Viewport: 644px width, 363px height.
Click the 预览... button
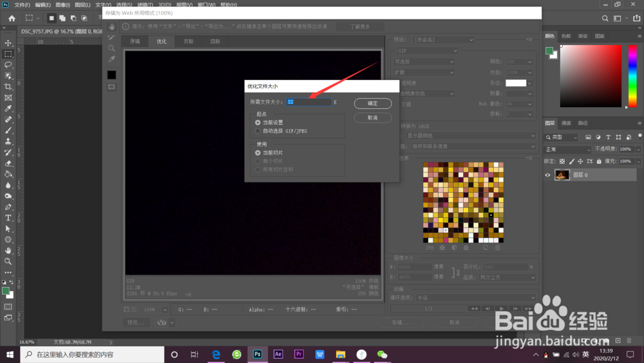136,323
